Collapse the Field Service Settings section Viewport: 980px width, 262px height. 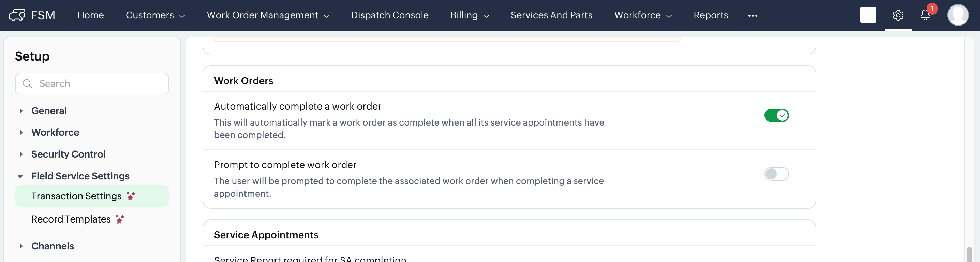[x=20, y=176]
